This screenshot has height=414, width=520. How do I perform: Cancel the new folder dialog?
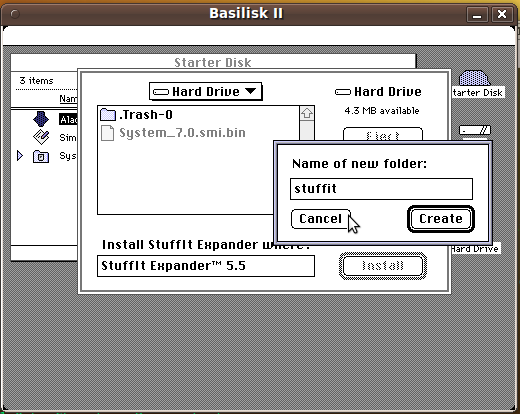coord(320,219)
